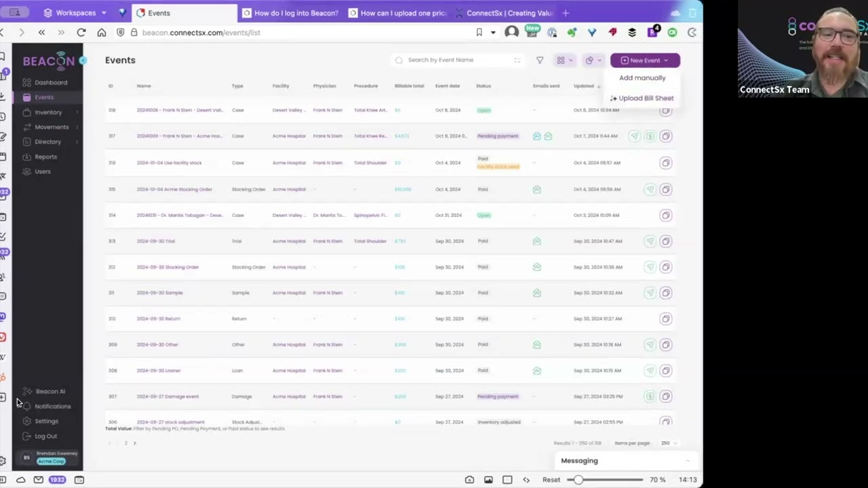Image resolution: width=868 pixels, height=488 pixels.
Task: Click the Search by Event Name field
Action: tap(458, 60)
